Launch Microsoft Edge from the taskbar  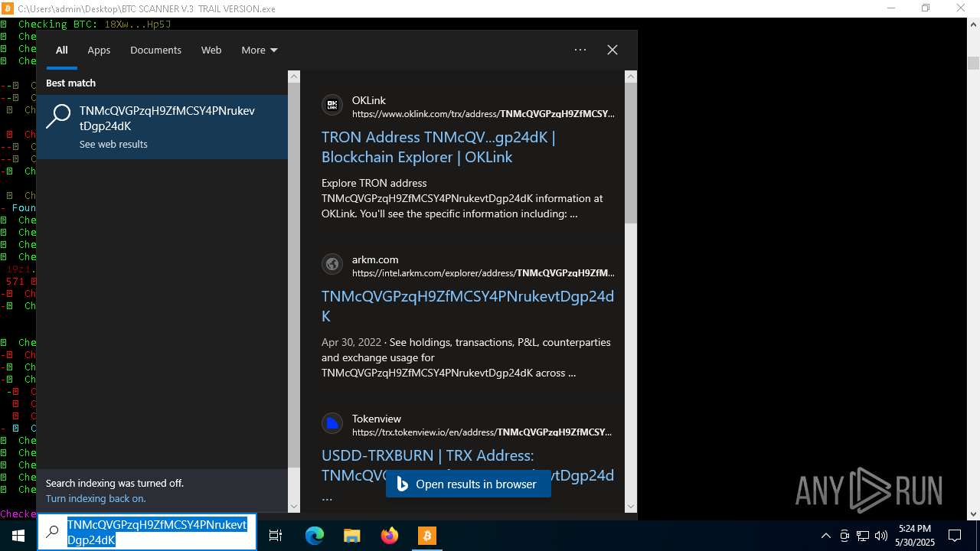tap(315, 536)
